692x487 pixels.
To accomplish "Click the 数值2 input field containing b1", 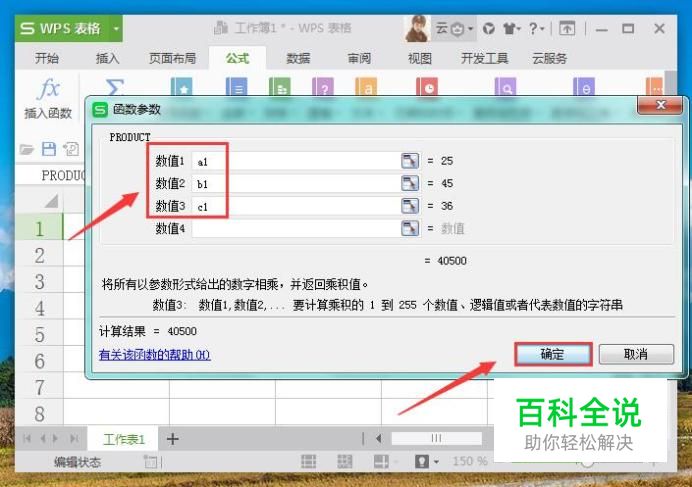I will pyautogui.click(x=296, y=183).
